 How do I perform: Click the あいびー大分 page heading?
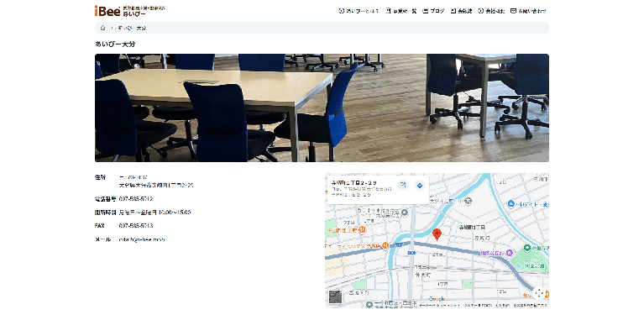[115, 44]
